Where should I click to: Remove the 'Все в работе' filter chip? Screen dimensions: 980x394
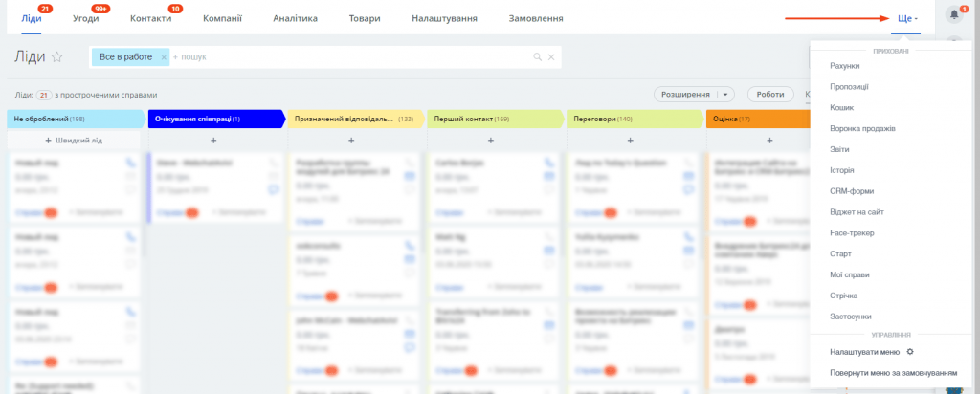164,56
